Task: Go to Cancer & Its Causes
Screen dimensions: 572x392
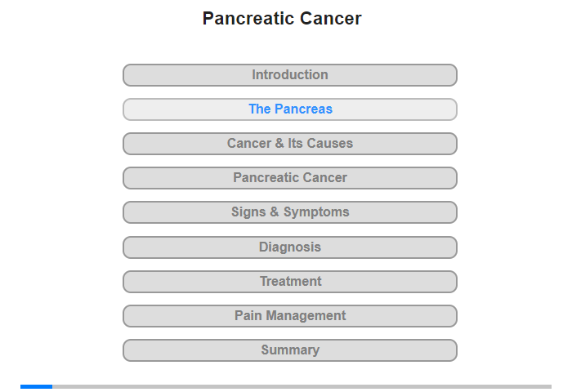Action: pos(289,144)
